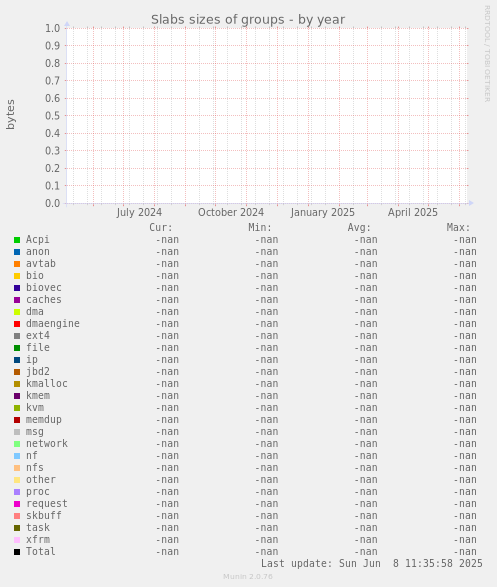Image resolution: width=497 pixels, height=587 pixels.
Task: Click the brown jbd2 legend swatch
Action: [x=17, y=372]
